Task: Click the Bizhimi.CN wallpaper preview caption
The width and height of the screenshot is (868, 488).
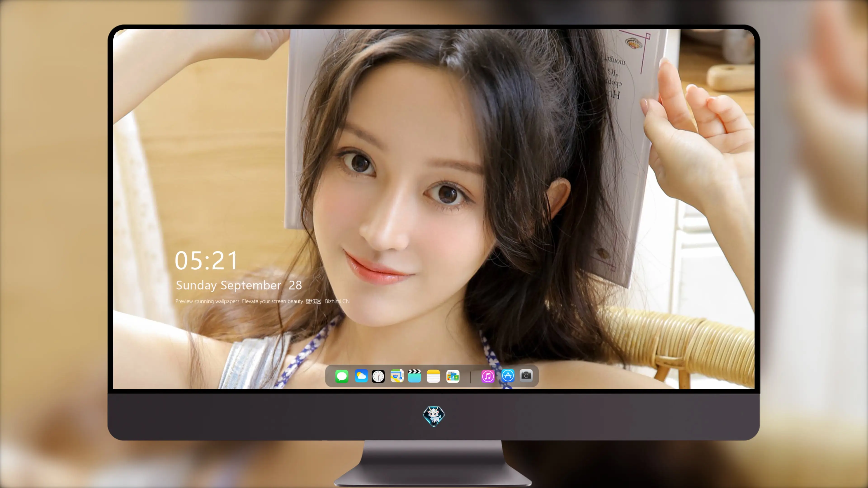Action: 262,301
